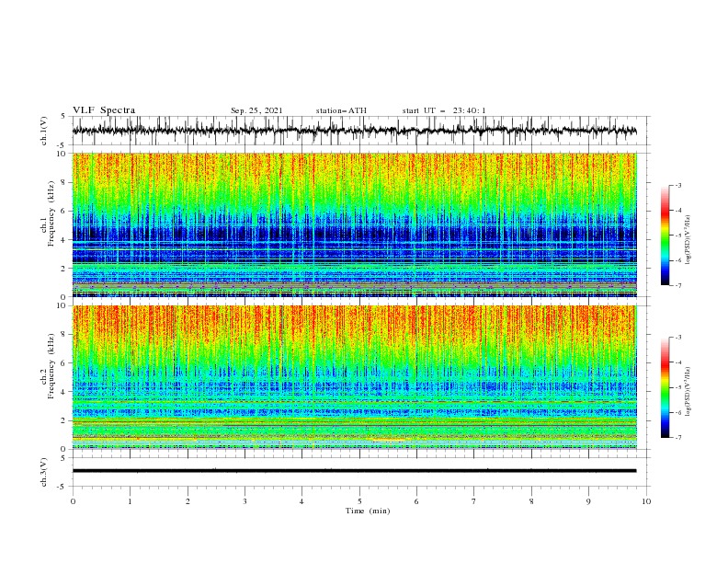Click the ch.2 PSD color scale bar
This screenshot has width=728, height=563.
point(665,387)
